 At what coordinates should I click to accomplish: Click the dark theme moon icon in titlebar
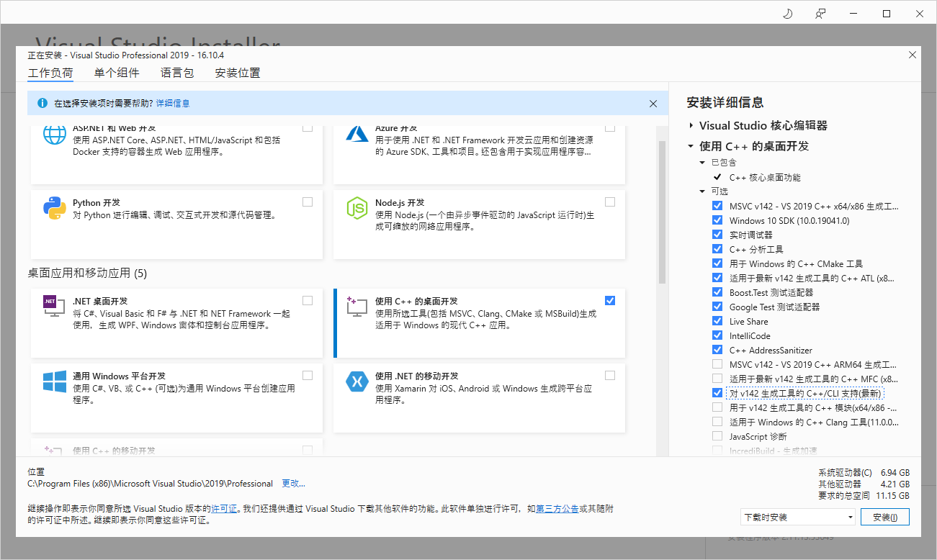(787, 13)
